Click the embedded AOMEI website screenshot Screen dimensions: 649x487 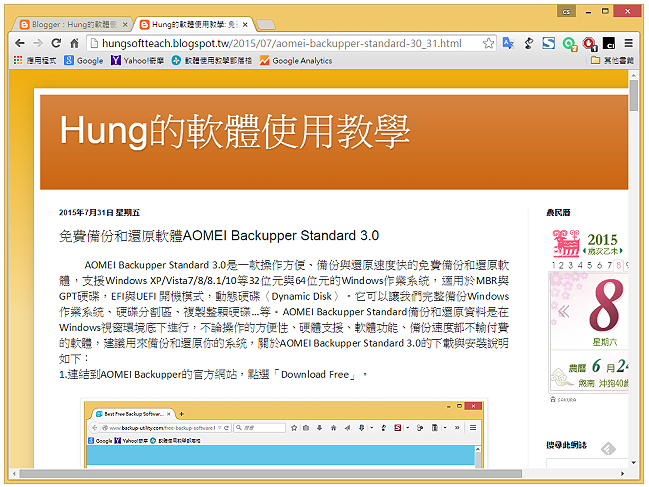[x=284, y=433]
